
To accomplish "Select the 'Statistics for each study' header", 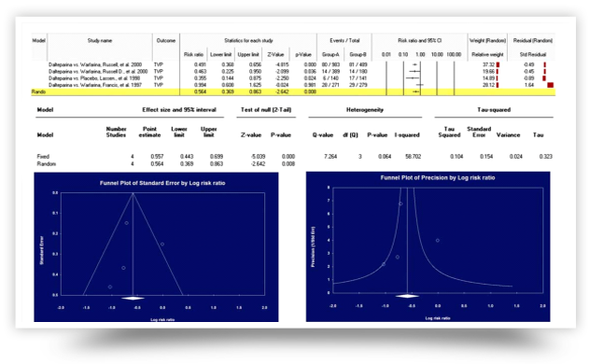I will click(248, 40).
